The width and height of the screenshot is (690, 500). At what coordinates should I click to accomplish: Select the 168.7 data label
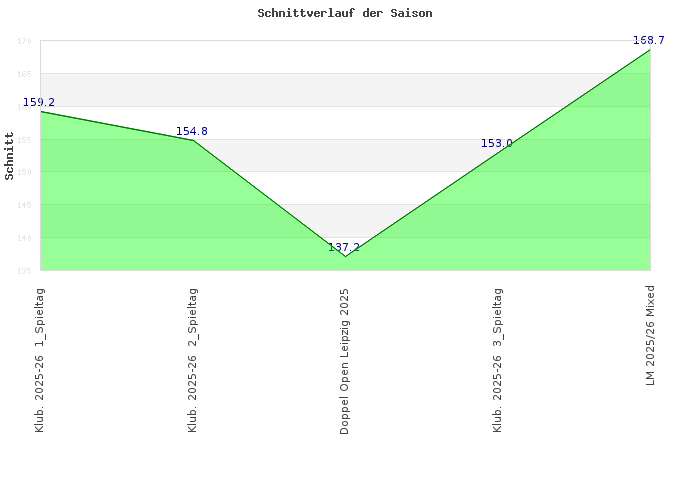[x=649, y=40]
